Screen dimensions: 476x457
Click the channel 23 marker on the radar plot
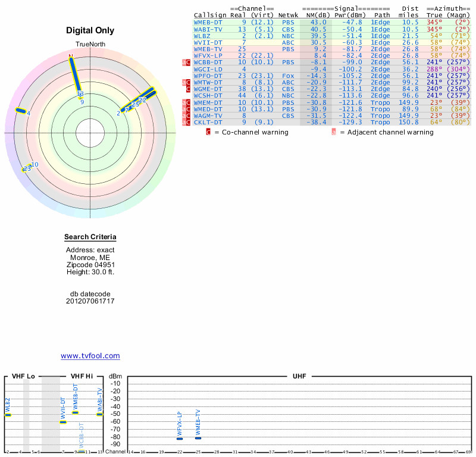26,168
